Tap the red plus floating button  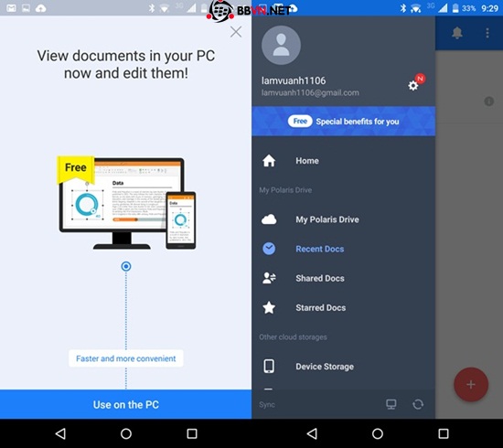pyautogui.click(x=471, y=385)
